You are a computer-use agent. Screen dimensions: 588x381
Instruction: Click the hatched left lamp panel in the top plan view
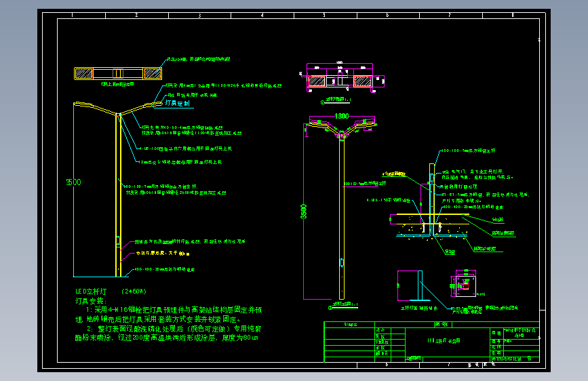coord(83,73)
